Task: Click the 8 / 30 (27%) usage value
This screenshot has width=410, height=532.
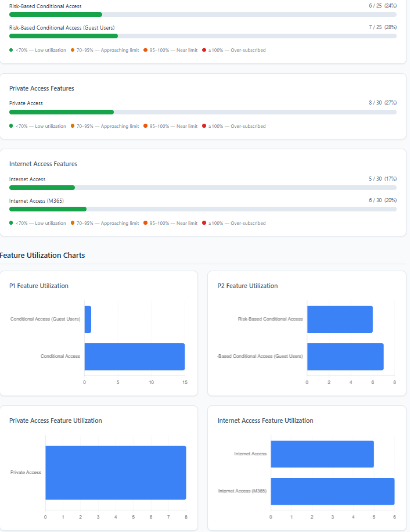Action: coord(382,103)
